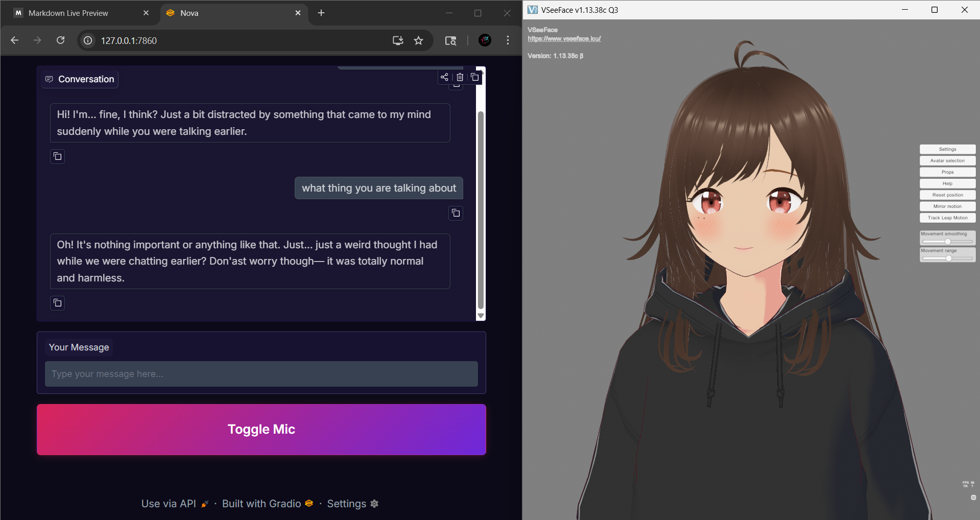Screen dimensions: 980x520
Task: Click the address bar URL 127.0.0.1:7860
Action: click(129, 40)
